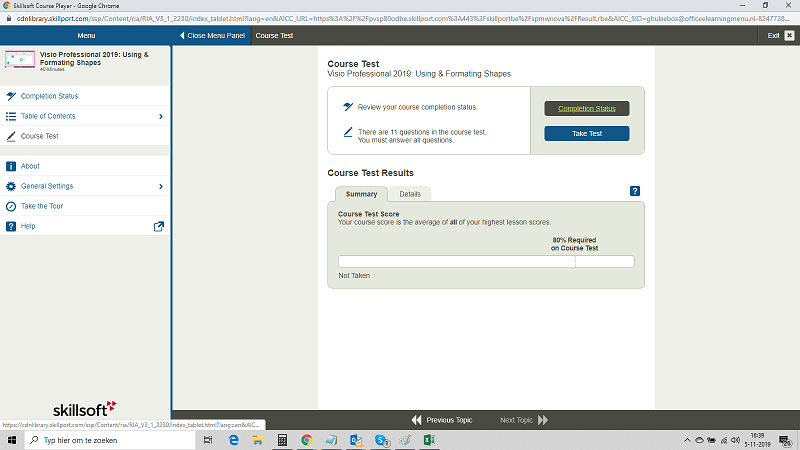Click the Windows taskbar search box
The height and width of the screenshot is (450, 800).
(x=110, y=440)
